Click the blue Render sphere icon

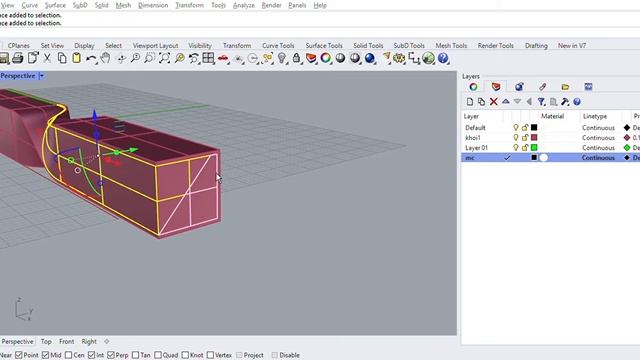[x=370, y=58]
